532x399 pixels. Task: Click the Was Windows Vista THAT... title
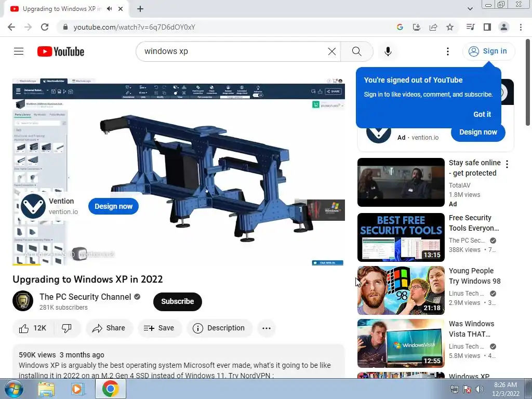click(471, 329)
